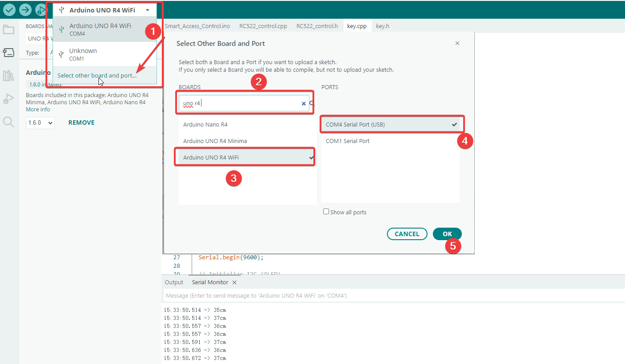Toggle the Show all ports checkbox
The width and height of the screenshot is (625, 364).
[x=326, y=212]
